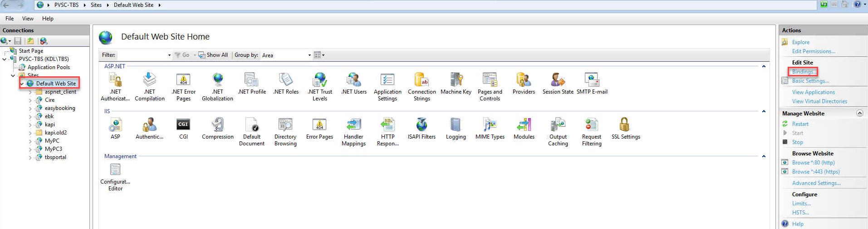Open the MIME Types feature
Screen dimensions: 868x229
pyautogui.click(x=490, y=125)
